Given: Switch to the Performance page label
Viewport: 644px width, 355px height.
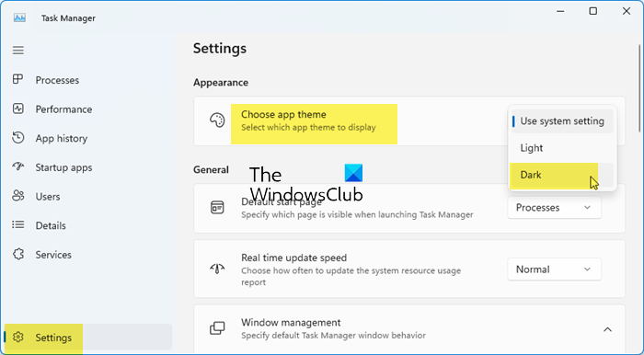Looking at the screenshot, I should coord(63,109).
